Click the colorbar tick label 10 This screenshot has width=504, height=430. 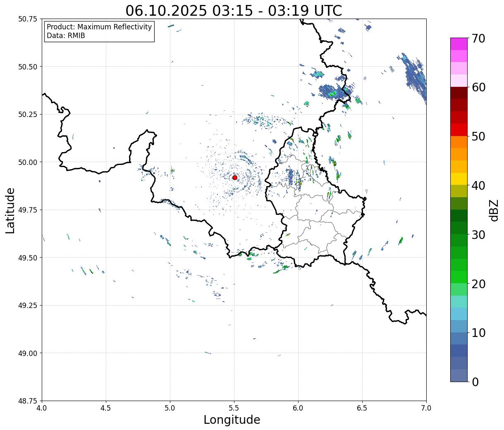(478, 333)
